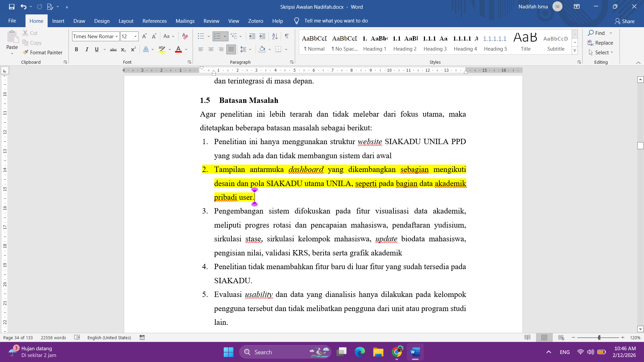
Task: Toggle italic formatting
Action: point(87,50)
